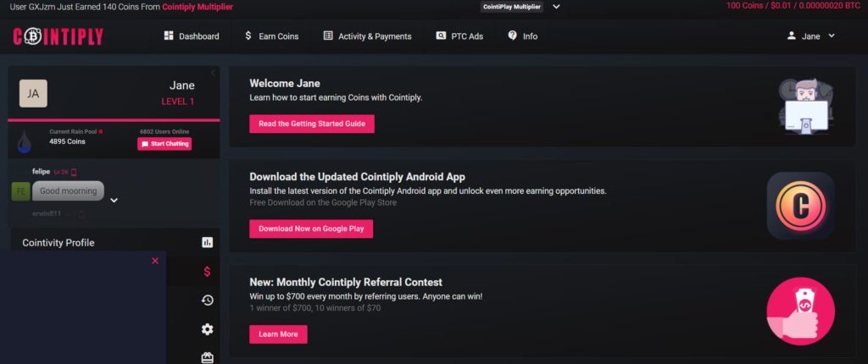This screenshot has height=364, width=868.
Task: Expand the Jane account dropdown
Action: [x=831, y=36]
